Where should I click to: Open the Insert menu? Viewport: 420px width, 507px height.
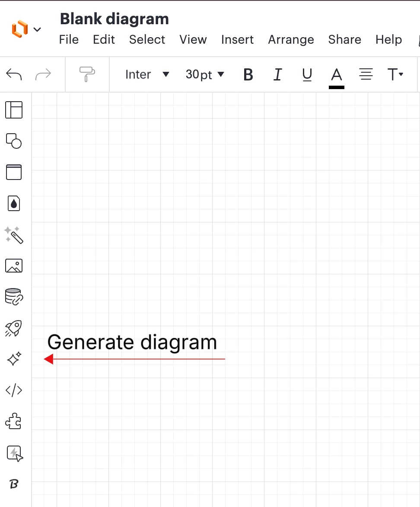point(238,39)
